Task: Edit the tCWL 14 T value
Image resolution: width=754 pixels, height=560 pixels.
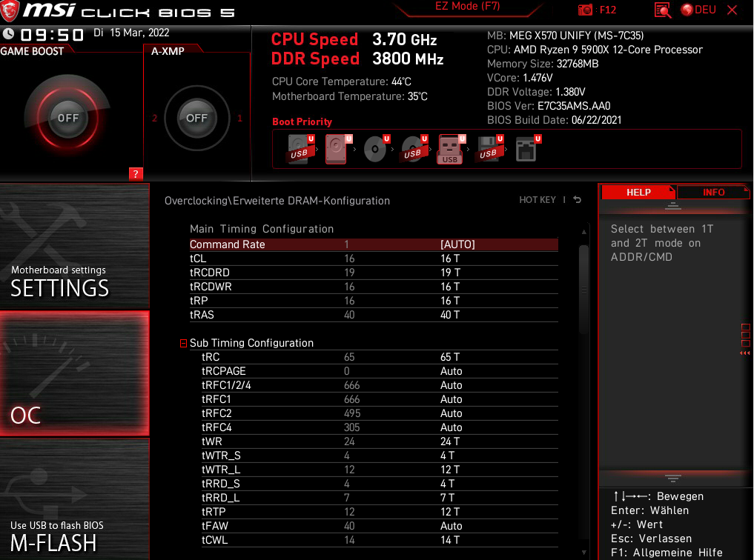Action: 450,540
